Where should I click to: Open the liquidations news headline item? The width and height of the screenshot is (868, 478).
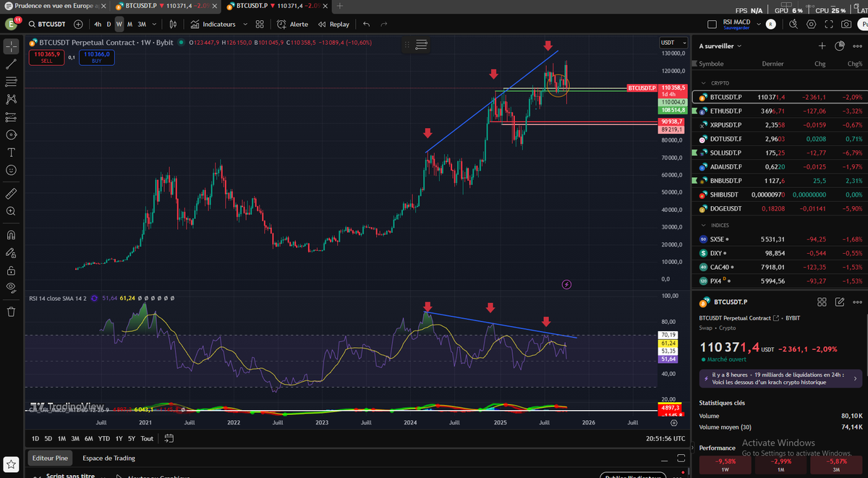pyautogui.click(x=780, y=378)
